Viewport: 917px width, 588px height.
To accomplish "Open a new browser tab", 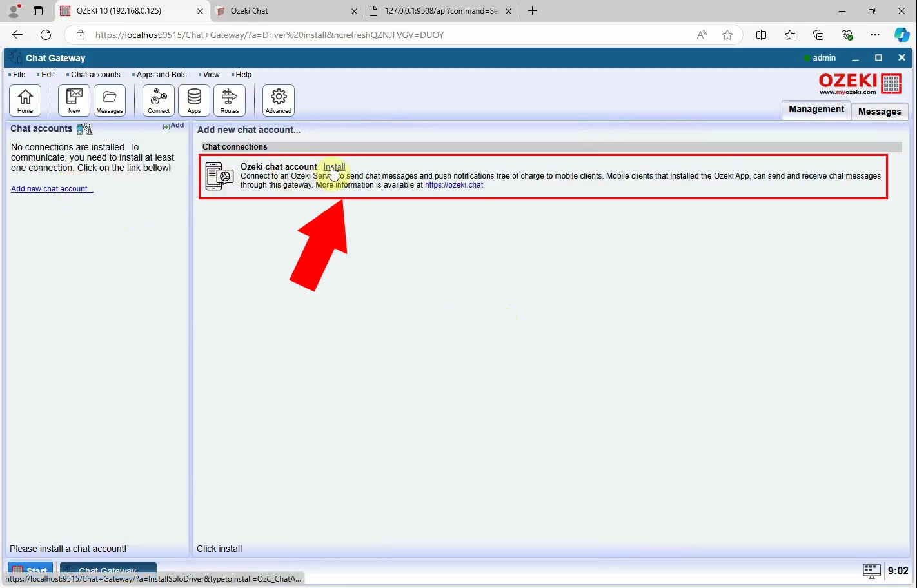I will coord(532,11).
